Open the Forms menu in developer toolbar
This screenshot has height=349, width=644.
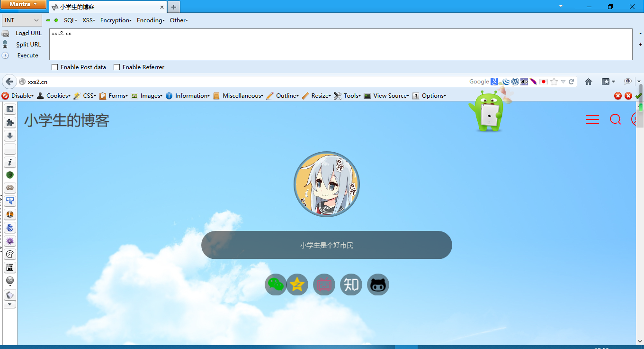117,96
